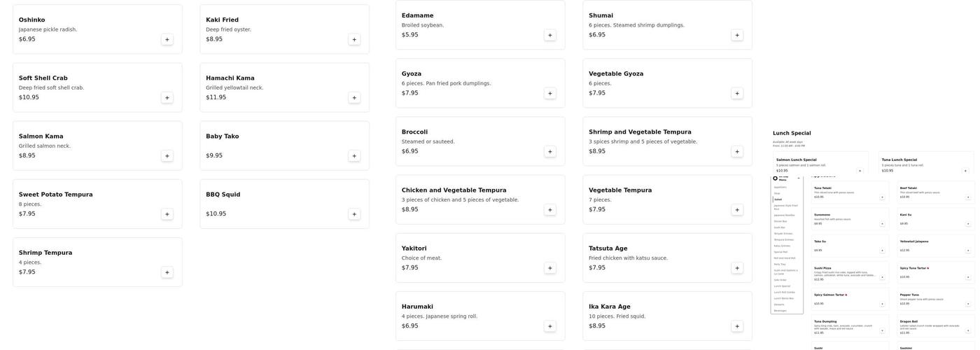Add Soft Shell Crab to cart
The image size is (980, 350).
(x=167, y=98)
